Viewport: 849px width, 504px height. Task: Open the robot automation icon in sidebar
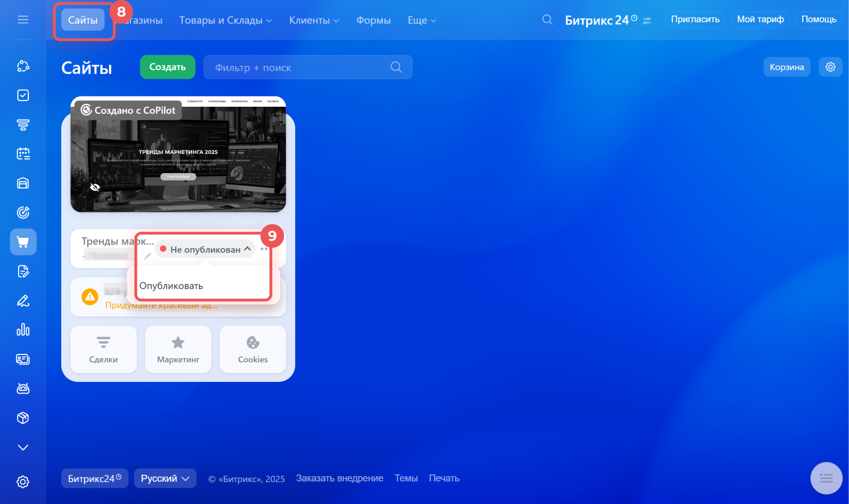[x=23, y=388]
